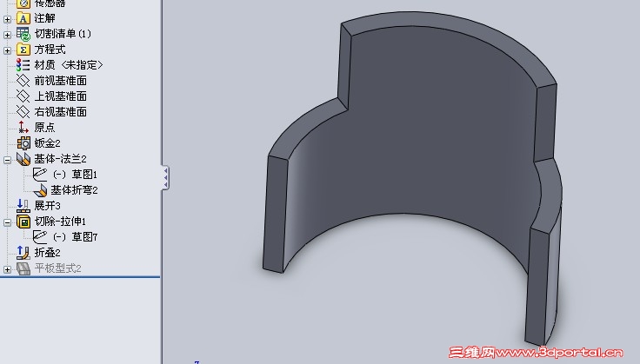This screenshot has height=364, width=640.
Task: Click the 折叠2 fold icon
Action: tap(23, 253)
